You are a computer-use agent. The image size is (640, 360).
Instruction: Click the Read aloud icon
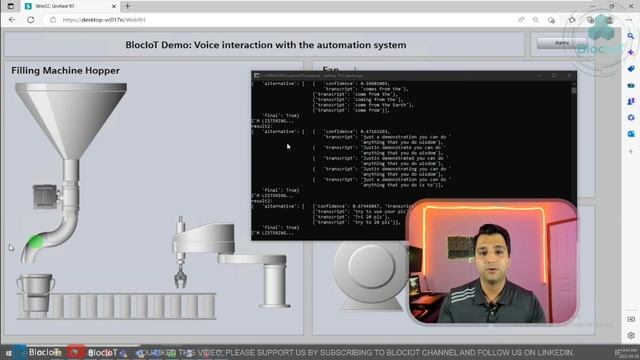(521, 20)
